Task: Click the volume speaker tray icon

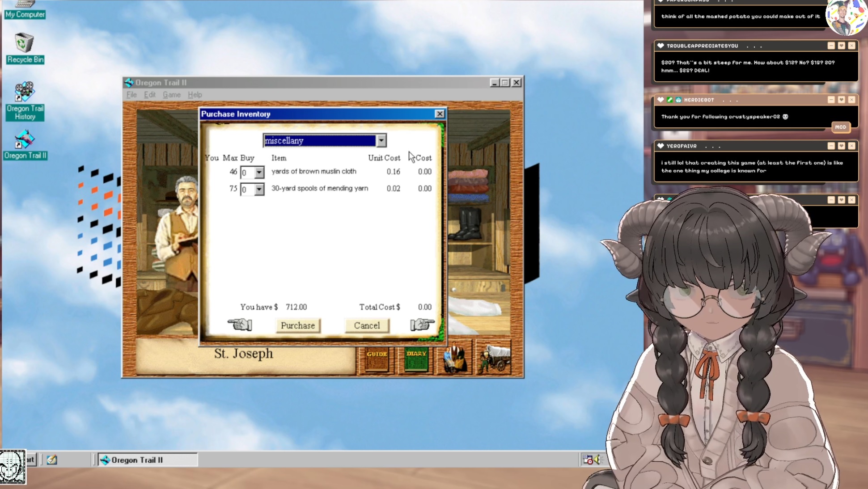Action: click(x=597, y=459)
